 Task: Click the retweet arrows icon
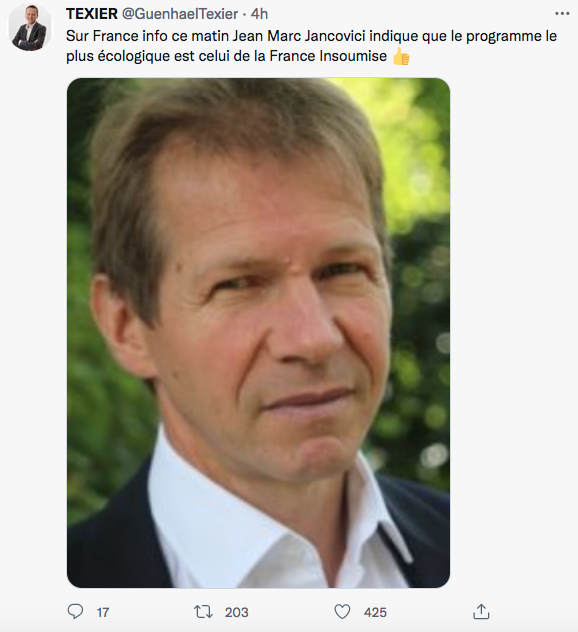tap(203, 612)
